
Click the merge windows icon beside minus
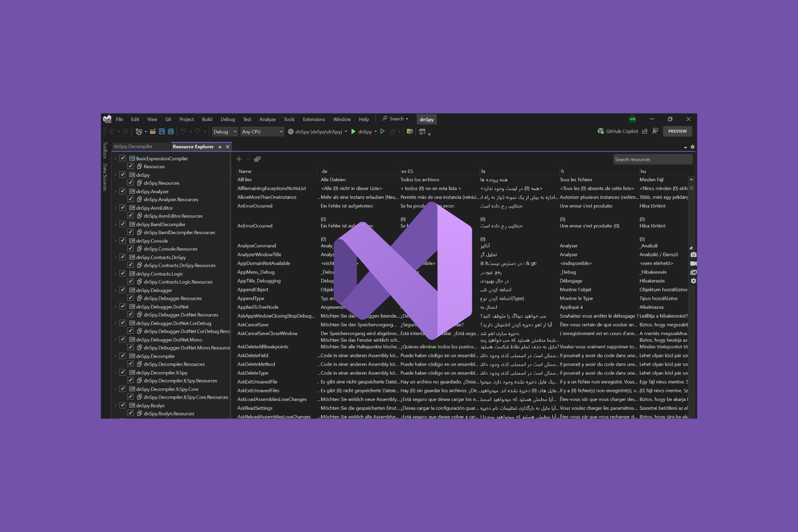[257, 159]
